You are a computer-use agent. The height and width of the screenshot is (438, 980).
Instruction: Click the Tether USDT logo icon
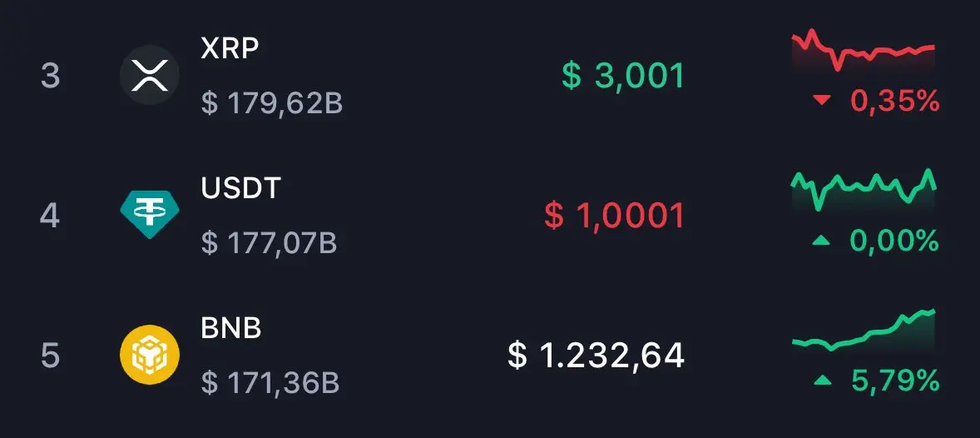[x=150, y=215]
